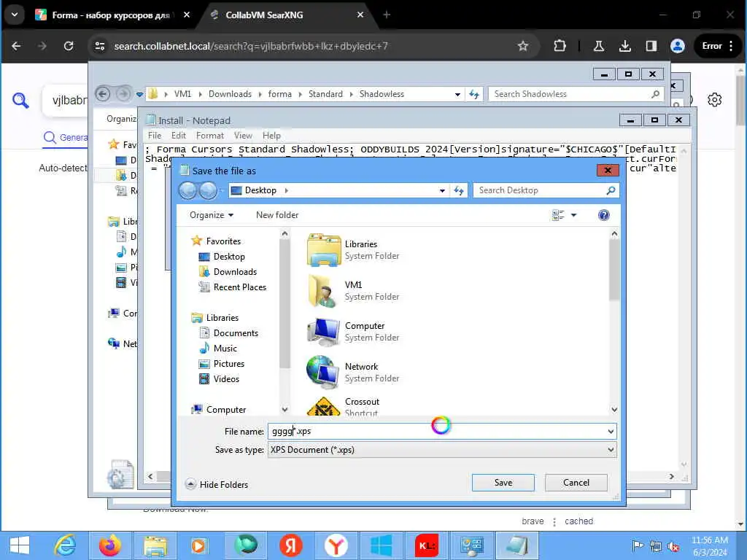Click Search Shadowless field in Explorer

coord(576,94)
